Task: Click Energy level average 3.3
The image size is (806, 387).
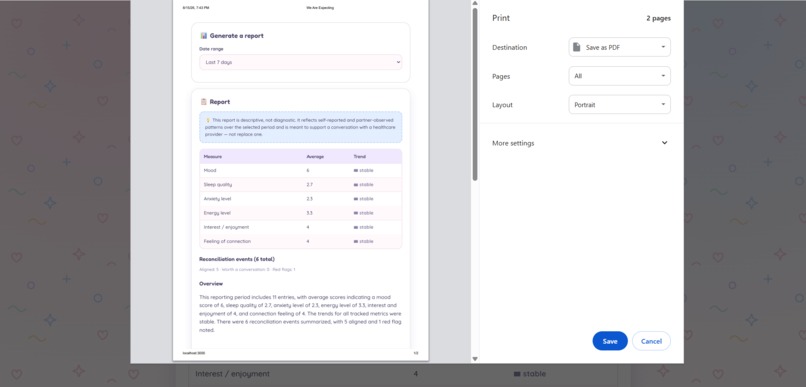Action: [309, 213]
